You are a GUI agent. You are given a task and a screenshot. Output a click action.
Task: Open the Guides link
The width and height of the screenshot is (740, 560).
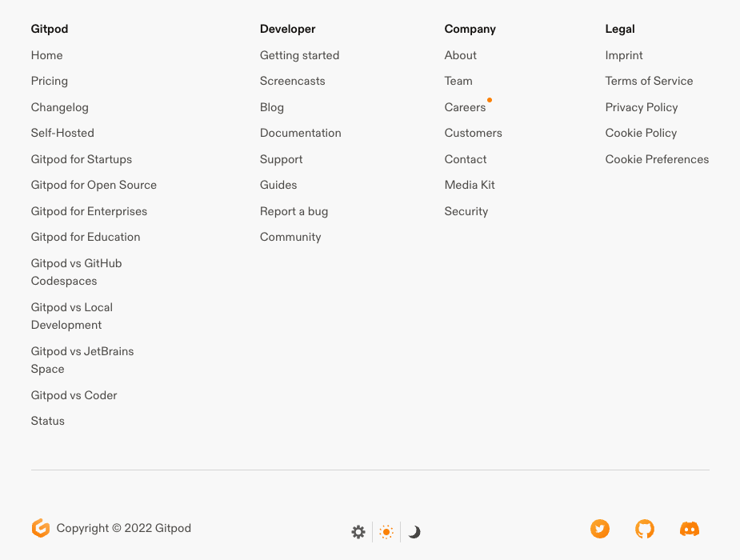[x=278, y=185]
